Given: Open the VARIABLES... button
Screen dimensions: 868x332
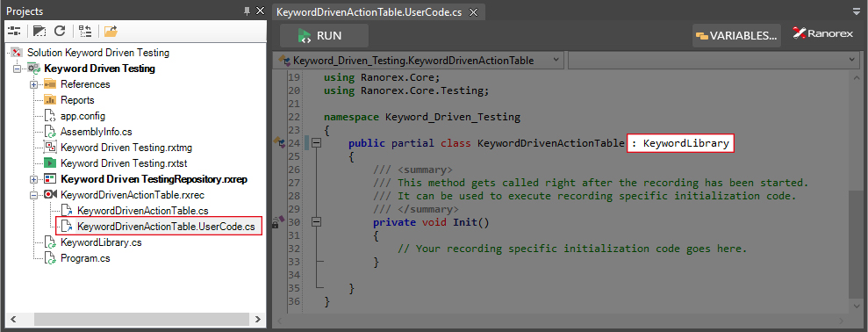Looking at the screenshot, I should coord(737,35).
